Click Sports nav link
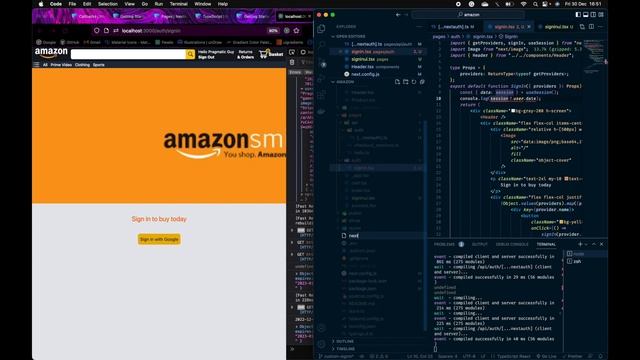Image resolution: width=640 pixels, height=360 pixels. click(x=98, y=65)
